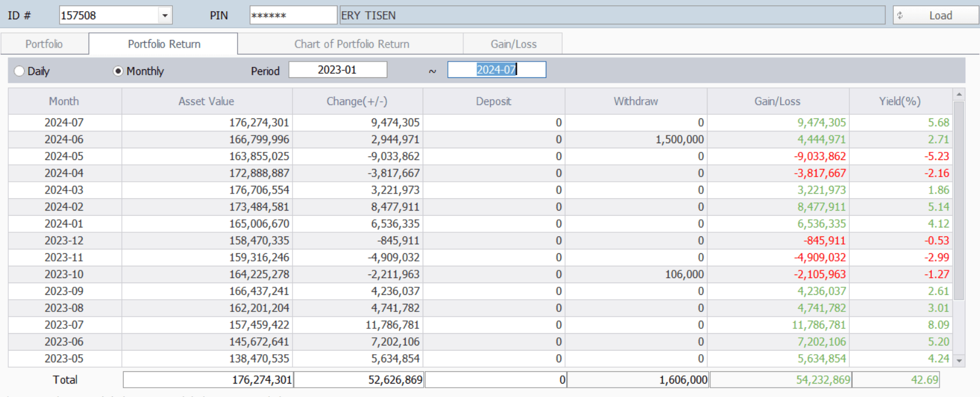Click the table scrollbar up arrow
980x397 pixels.
959,94
